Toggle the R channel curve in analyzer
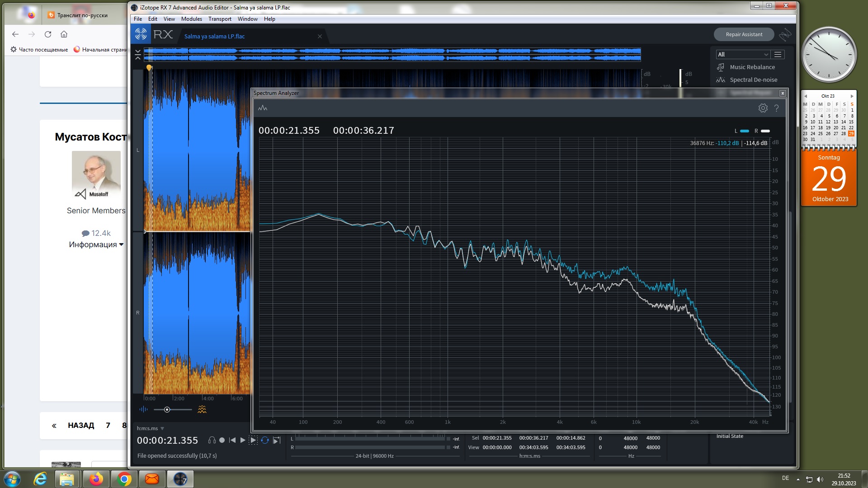The width and height of the screenshot is (868, 488). tap(765, 131)
